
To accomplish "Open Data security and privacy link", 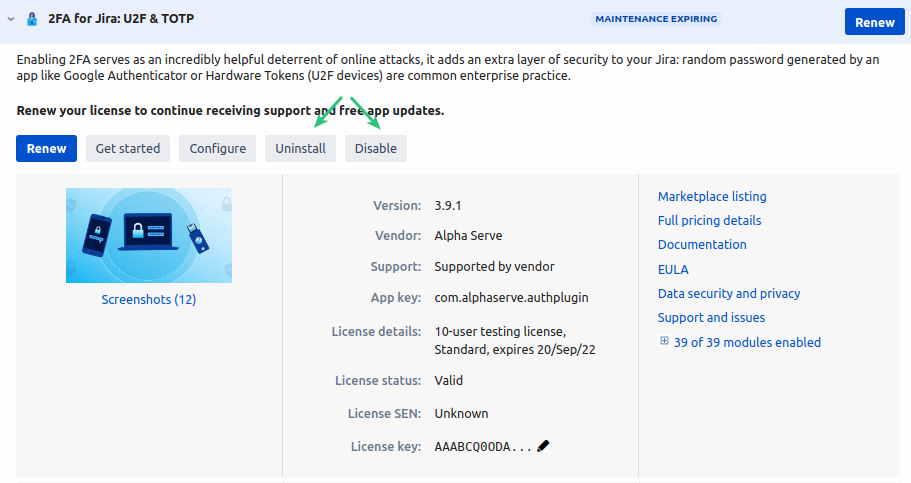I will pos(729,293).
